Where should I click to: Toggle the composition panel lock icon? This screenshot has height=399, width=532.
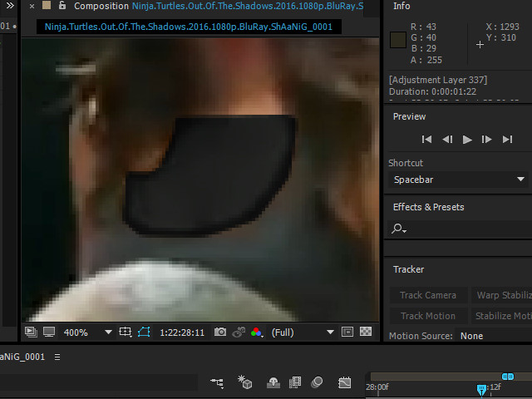[x=62, y=6]
